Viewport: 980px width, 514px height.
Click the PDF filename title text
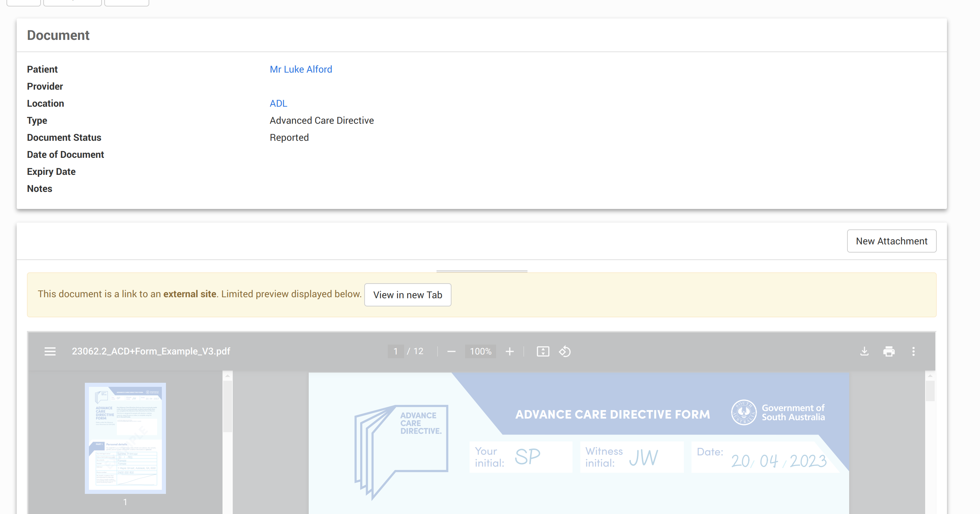pos(151,351)
